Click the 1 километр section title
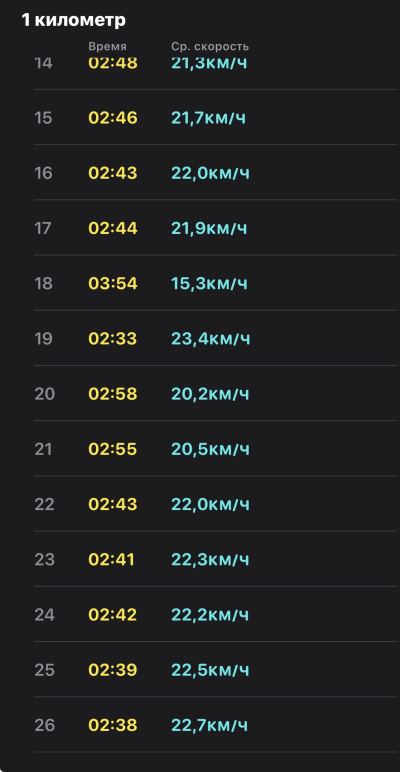The width and height of the screenshot is (400, 772). 73,20
